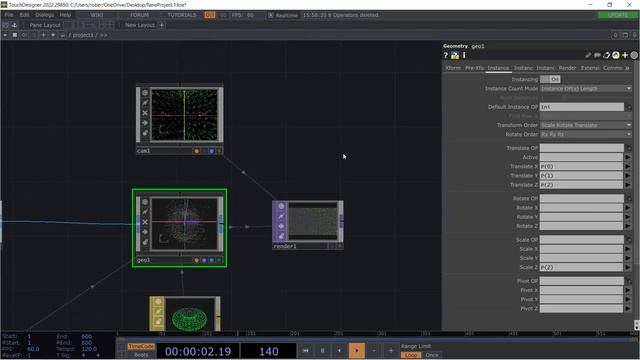Expand arrow beside Rotate X parameter
Viewport: 640px width, 360px height.
click(628, 208)
